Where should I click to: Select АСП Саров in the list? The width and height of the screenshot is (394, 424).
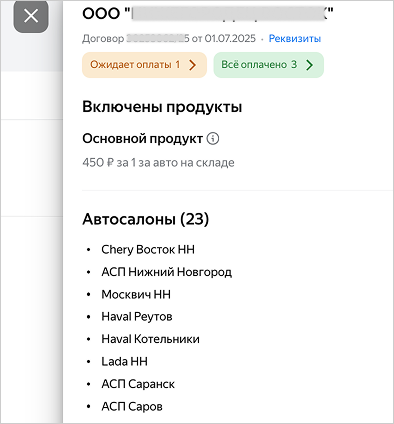click(132, 406)
